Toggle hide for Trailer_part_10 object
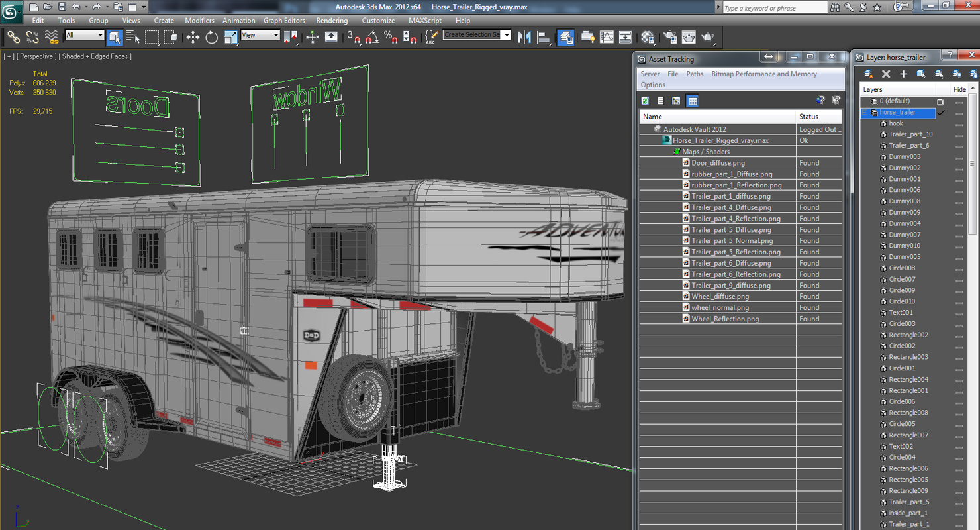 click(x=959, y=134)
